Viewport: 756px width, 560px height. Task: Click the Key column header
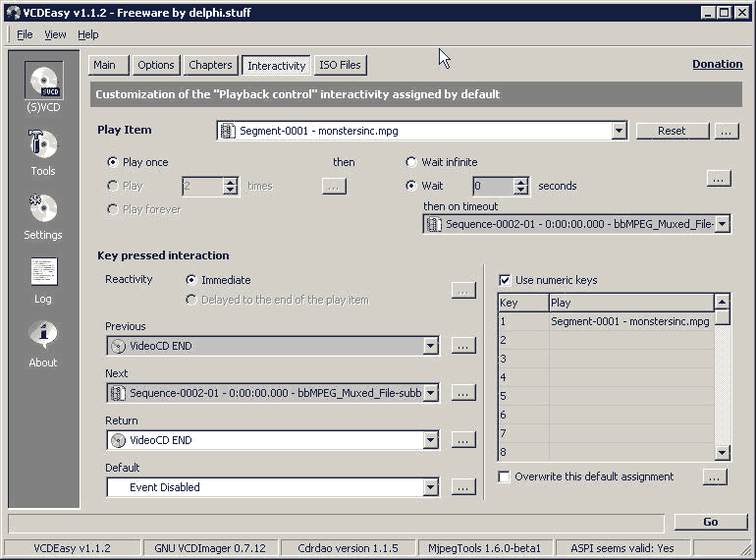pyautogui.click(x=523, y=303)
